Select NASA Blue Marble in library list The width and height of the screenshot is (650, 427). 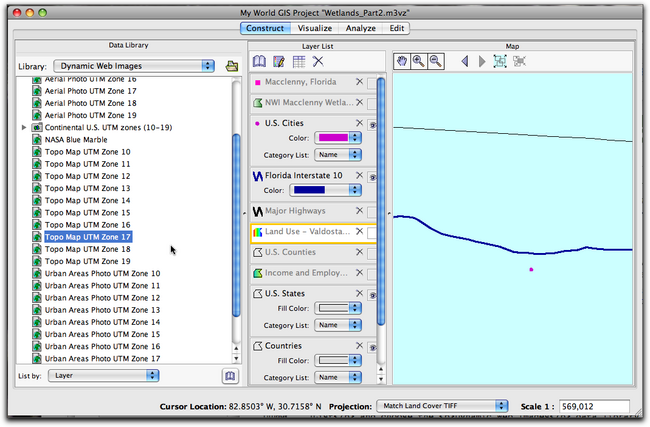pos(73,140)
